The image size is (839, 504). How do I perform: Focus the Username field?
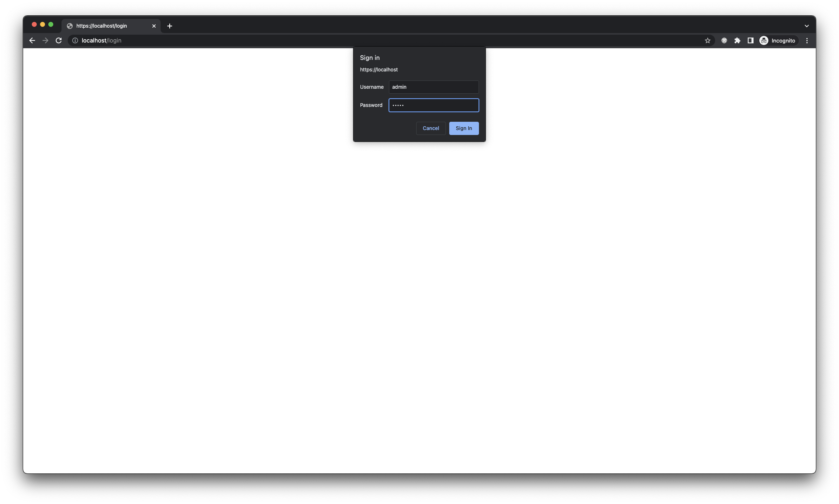(434, 87)
